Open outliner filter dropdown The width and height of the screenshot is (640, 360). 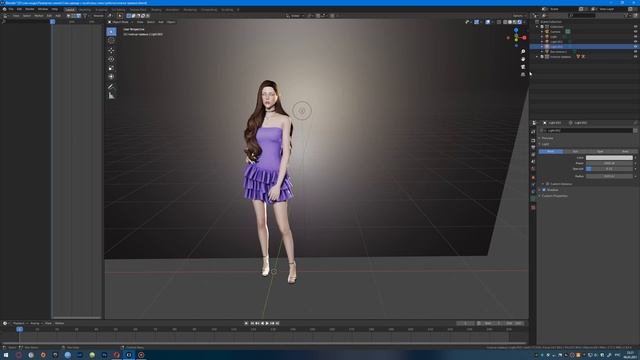tap(627, 16)
